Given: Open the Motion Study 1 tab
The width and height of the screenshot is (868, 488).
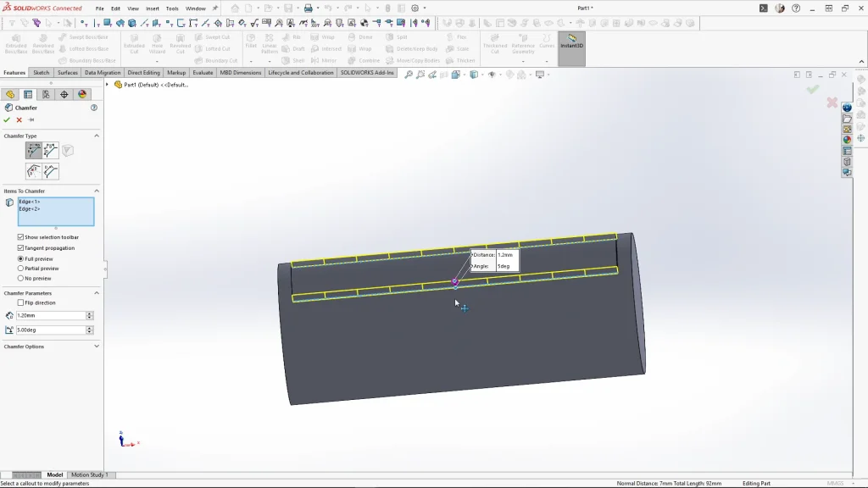Looking at the screenshot, I should click(89, 475).
